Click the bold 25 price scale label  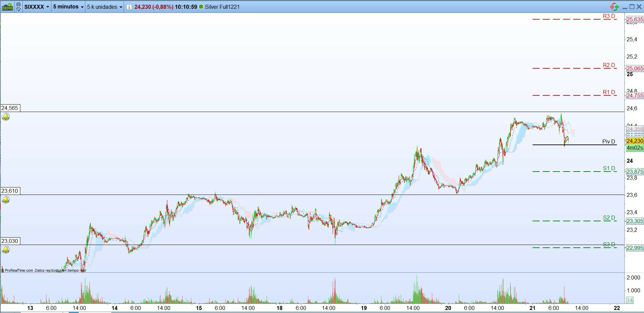tap(630, 74)
